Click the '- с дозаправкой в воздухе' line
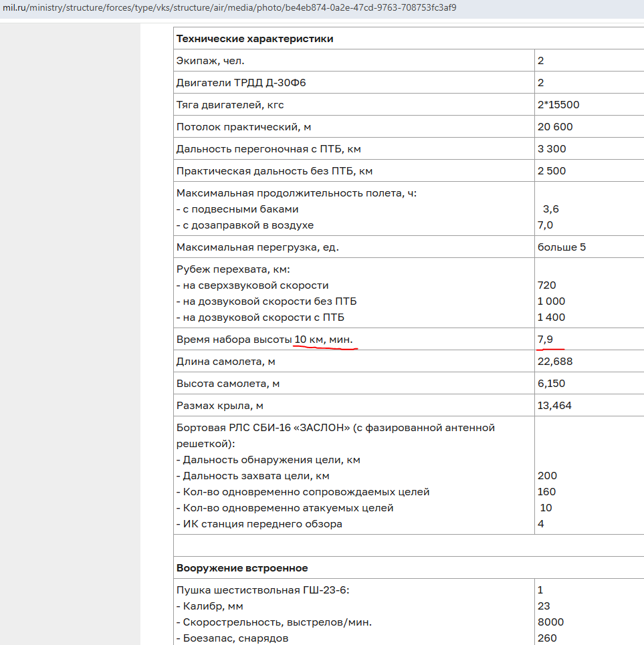 [245, 225]
